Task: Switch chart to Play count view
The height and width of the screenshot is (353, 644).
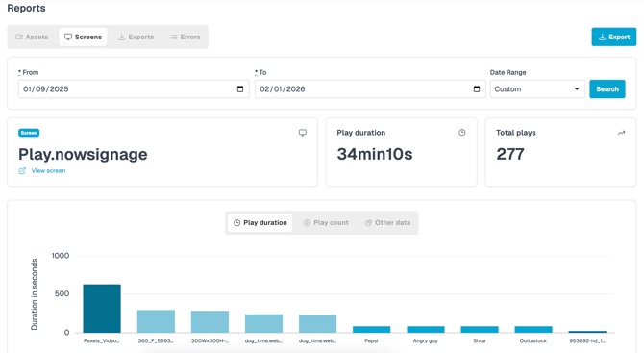Action: (326, 223)
